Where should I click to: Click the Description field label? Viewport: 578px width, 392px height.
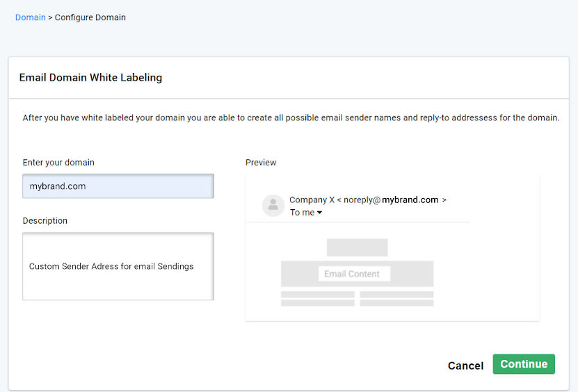pyautogui.click(x=45, y=221)
